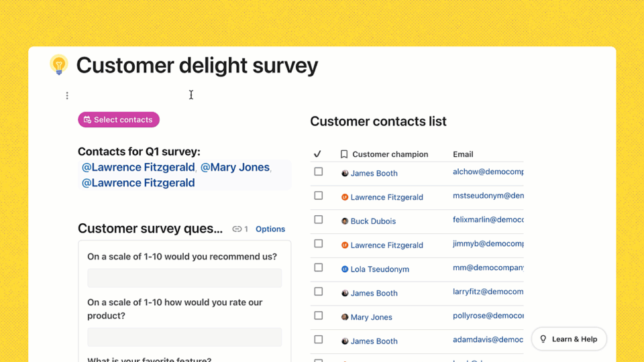Open the Options menu for survey table
This screenshot has width=644, height=362.
[x=270, y=229]
